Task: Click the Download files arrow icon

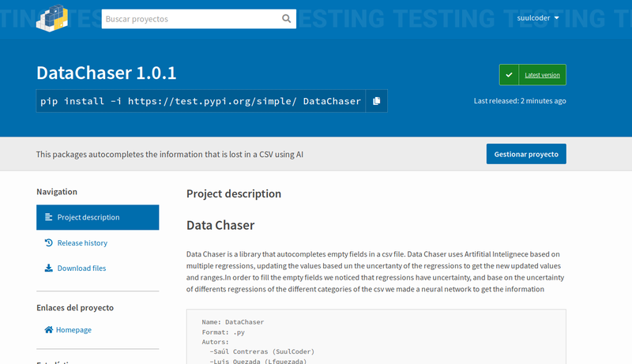Action: pos(49,268)
